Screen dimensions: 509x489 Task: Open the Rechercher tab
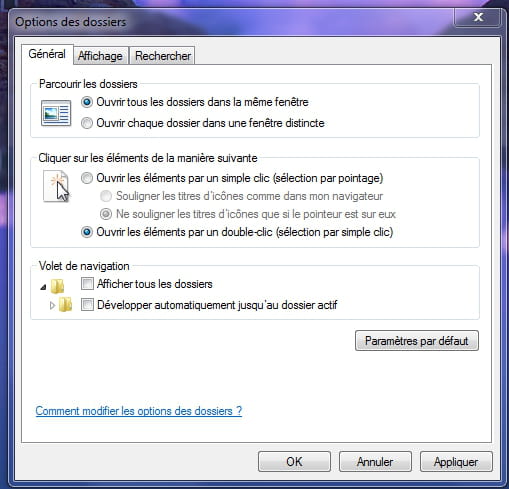[163, 56]
